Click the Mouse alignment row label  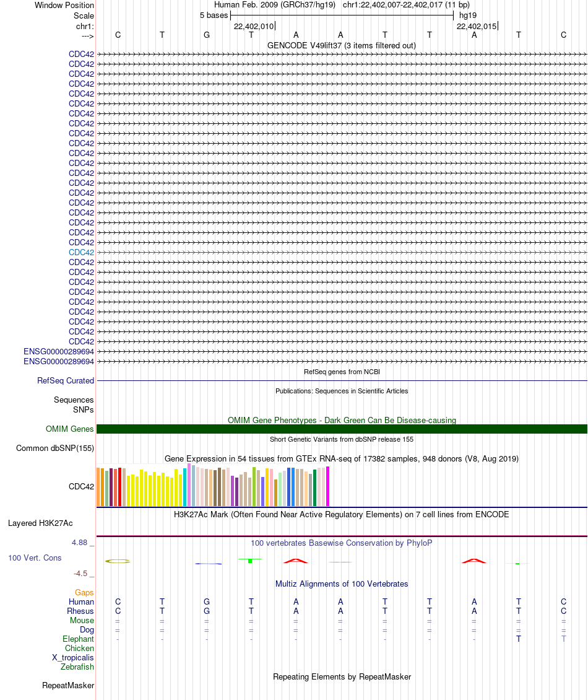click(82, 621)
